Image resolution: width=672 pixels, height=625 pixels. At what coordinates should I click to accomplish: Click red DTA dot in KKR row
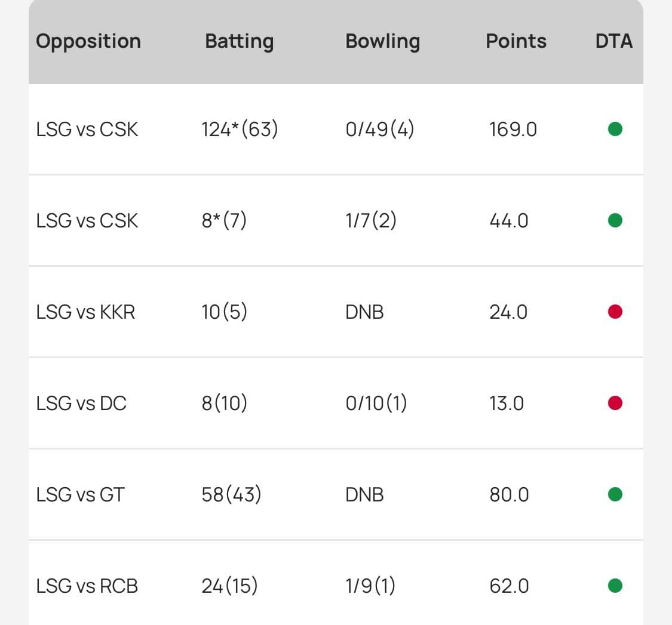pos(615,312)
